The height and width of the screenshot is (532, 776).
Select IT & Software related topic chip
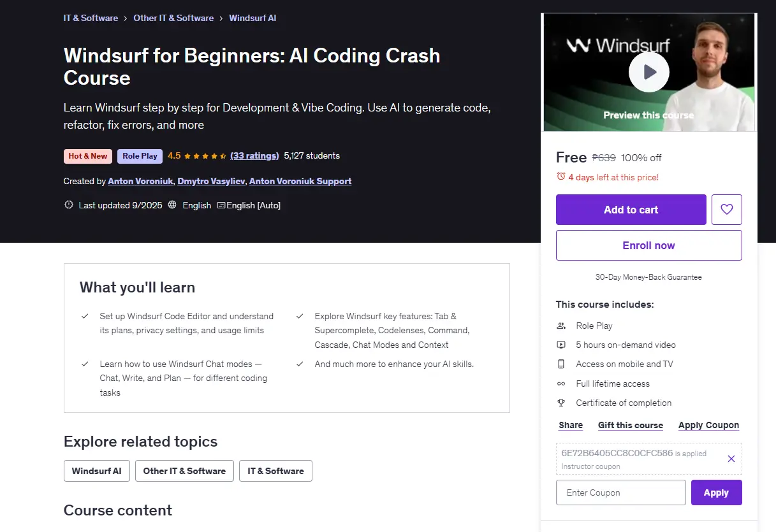pyautogui.click(x=276, y=471)
